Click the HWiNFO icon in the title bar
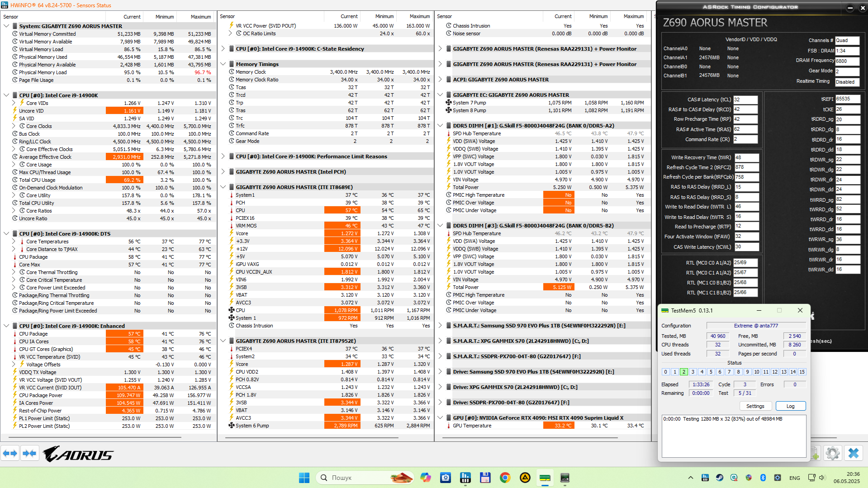Viewport: 868px width, 488px height. [5, 5]
